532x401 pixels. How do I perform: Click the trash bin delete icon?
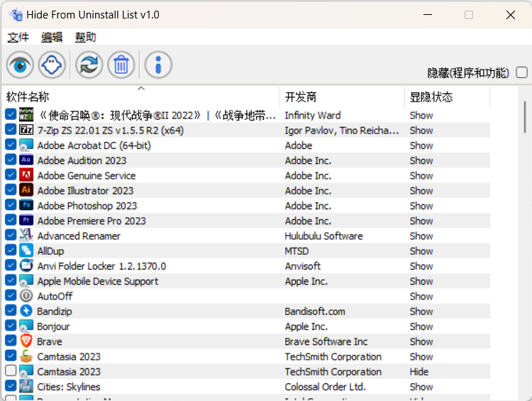(121, 65)
